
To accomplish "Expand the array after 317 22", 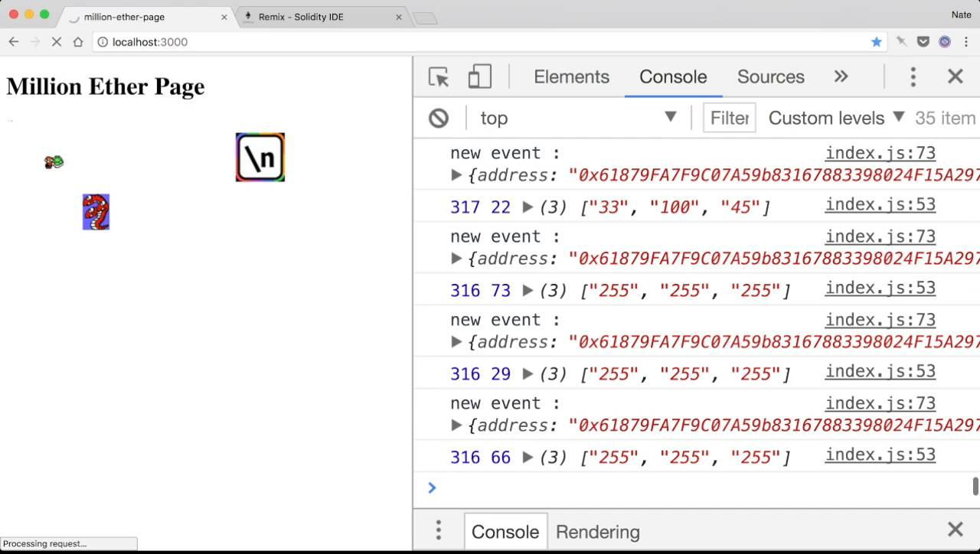I will click(x=528, y=207).
